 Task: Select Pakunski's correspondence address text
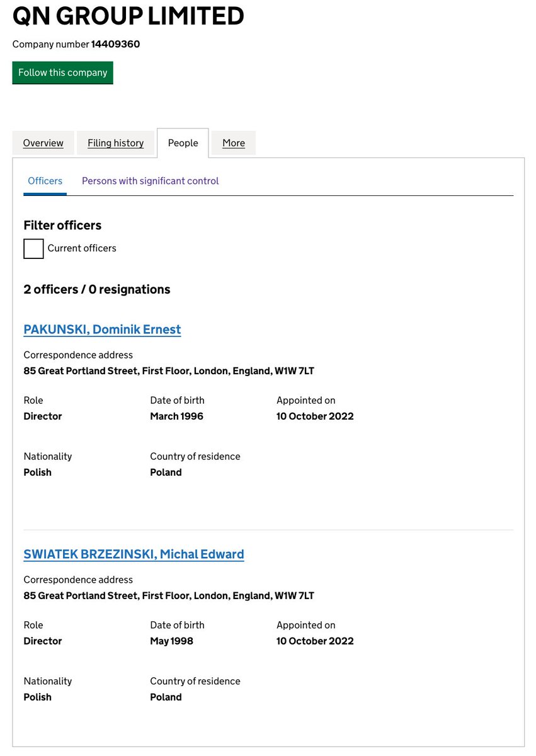click(x=169, y=371)
